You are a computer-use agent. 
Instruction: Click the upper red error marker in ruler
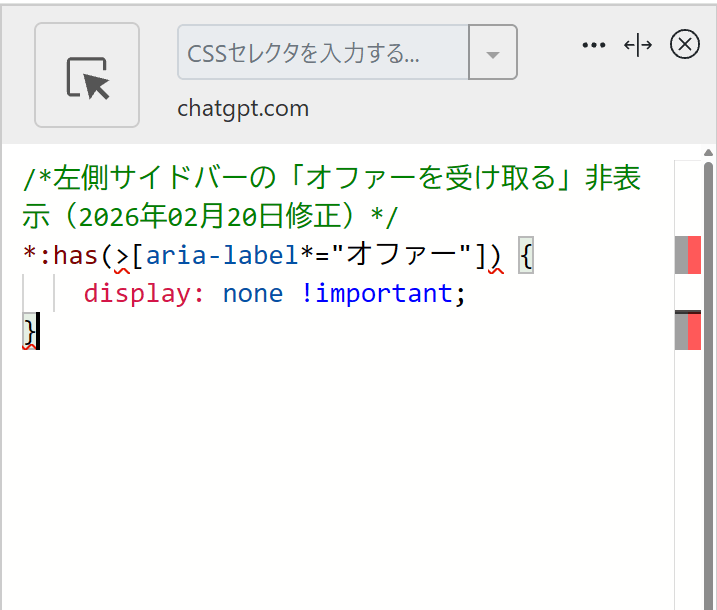694,255
